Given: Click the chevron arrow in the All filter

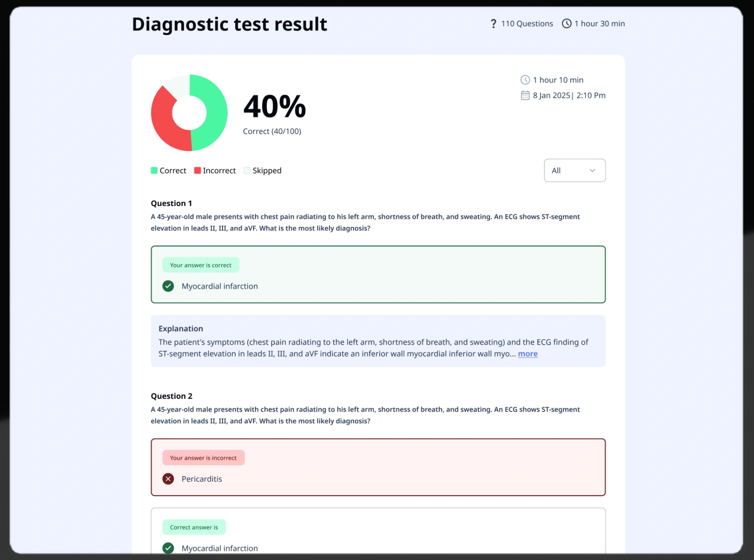Looking at the screenshot, I should pos(592,171).
